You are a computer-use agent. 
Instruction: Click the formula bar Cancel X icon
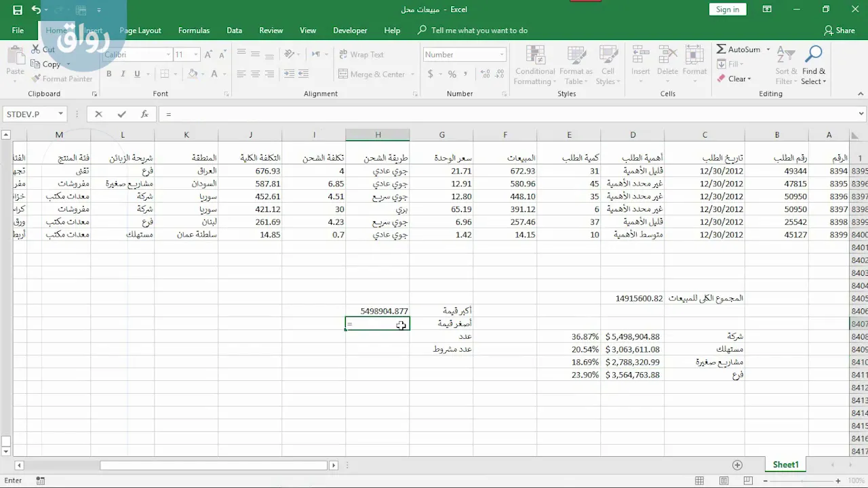coord(98,115)
